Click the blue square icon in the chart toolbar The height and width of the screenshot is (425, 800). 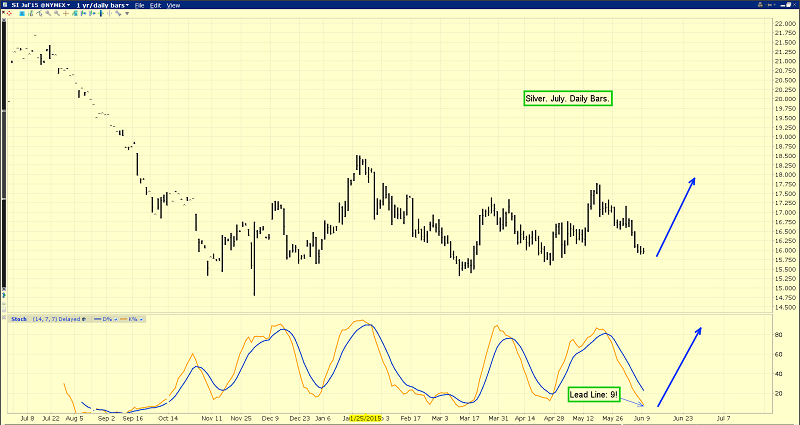tap(24, 14)
